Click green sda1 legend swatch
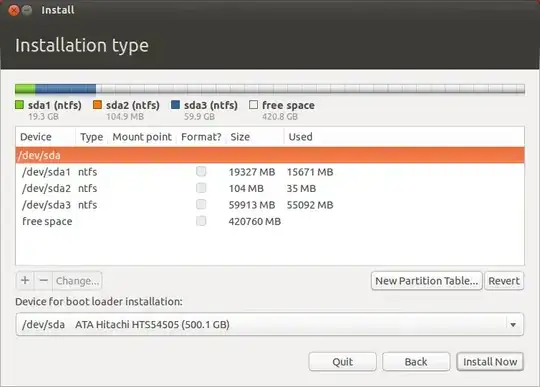 19,105
